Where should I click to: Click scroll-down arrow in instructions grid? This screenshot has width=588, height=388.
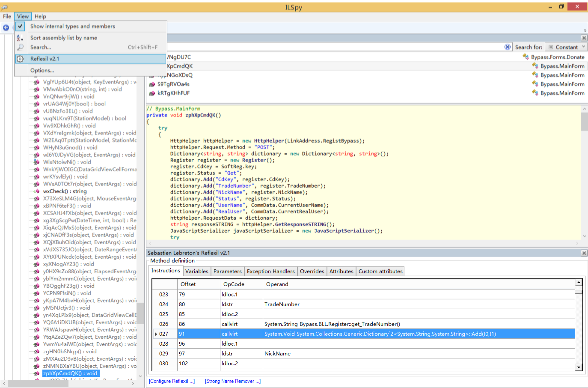tap(579, 367)
